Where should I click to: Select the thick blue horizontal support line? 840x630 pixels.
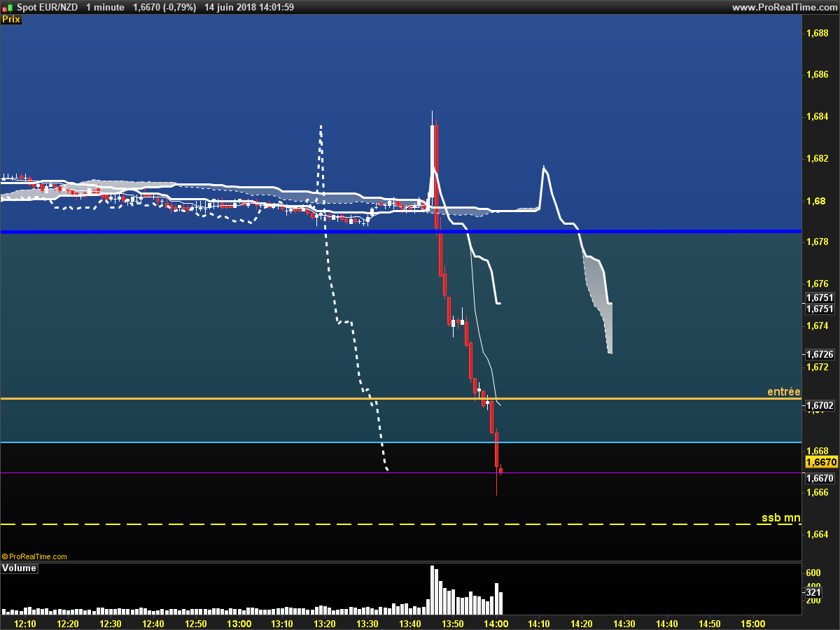[x=400, y=231]
